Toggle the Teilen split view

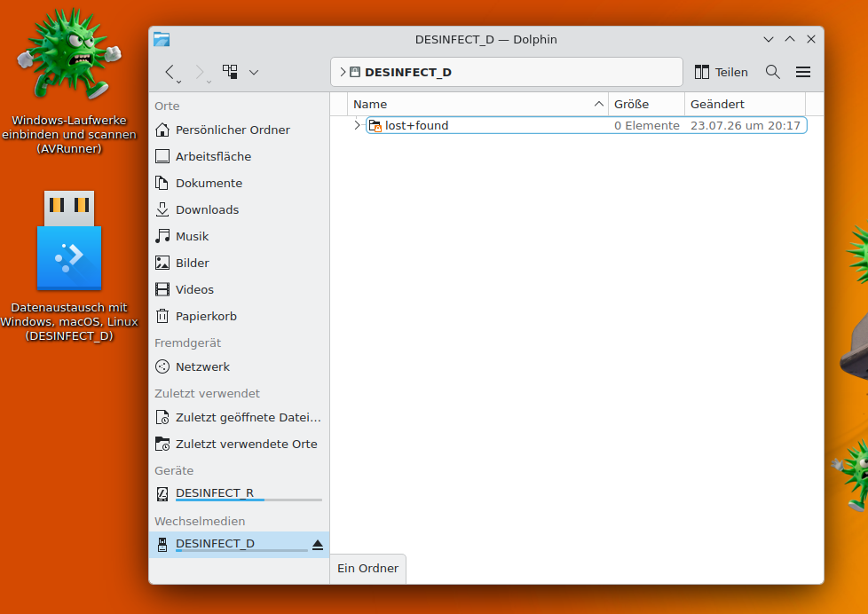point(721,72)
